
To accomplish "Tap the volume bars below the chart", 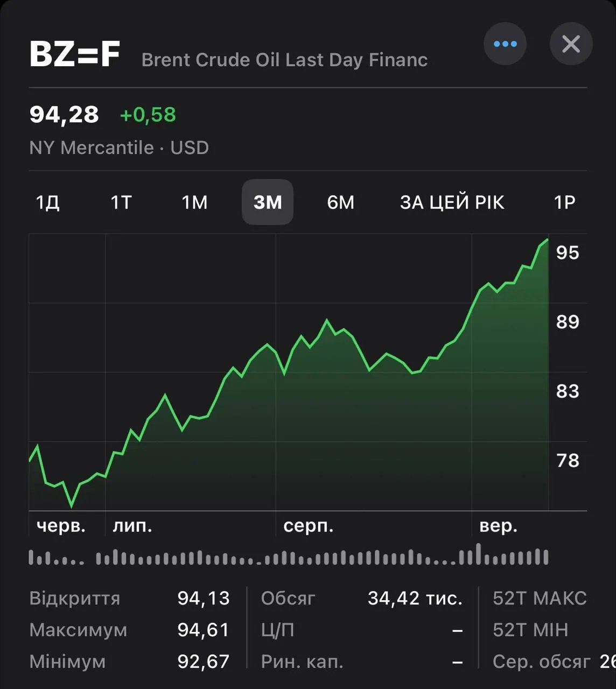I will 288,557.
